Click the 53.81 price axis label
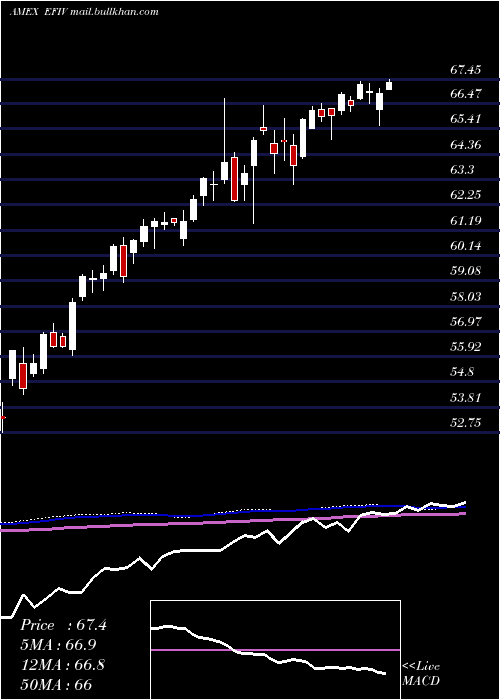This screenshot has width=500, height=700. tap(466, 397)
